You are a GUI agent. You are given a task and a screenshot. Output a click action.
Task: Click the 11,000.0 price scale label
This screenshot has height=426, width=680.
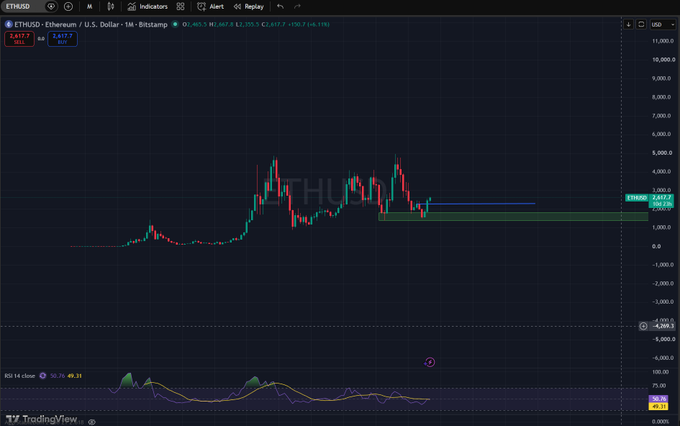click(664, 41)
